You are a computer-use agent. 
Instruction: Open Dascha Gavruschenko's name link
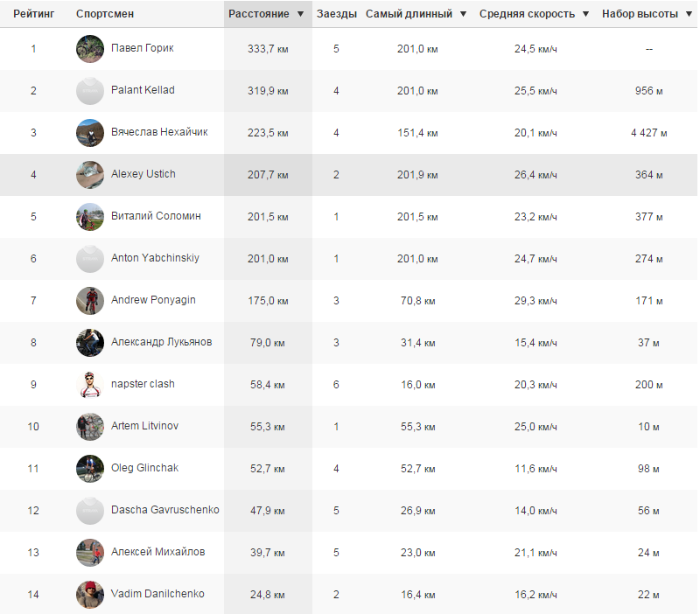click(x=164, y=510)
